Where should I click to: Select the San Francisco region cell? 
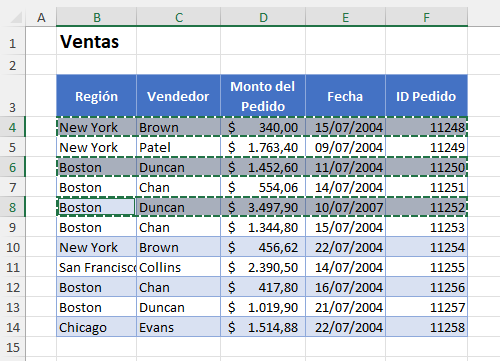coord(96,267)
